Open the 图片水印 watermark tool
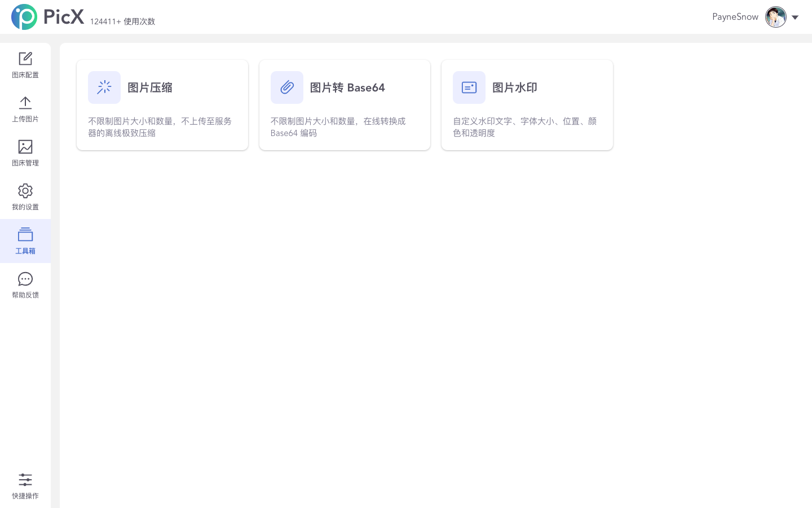The height and width of the screenshot is (508, 812). pyautogui.click(x=527, y=104)
